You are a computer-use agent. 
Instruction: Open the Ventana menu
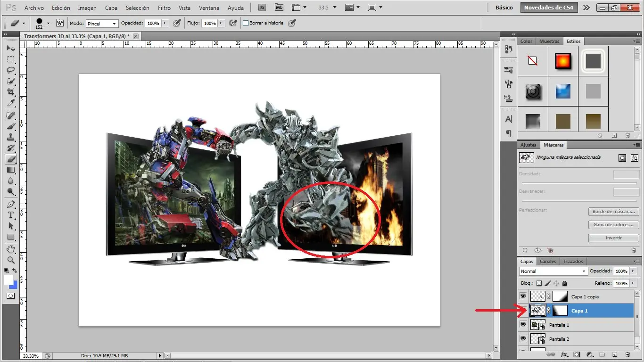click(209, 8)
